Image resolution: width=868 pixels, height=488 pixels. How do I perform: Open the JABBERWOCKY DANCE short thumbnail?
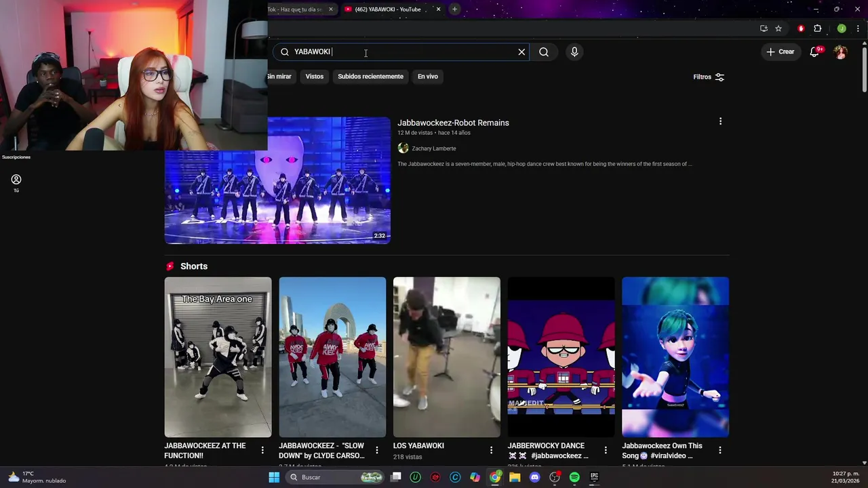pos(561,357)
